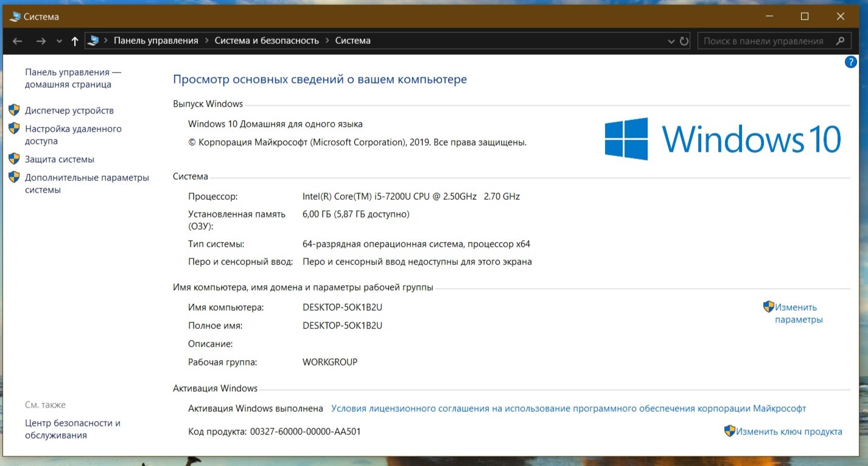
Task: Select Перо и сенсорный ввод недоступны text
Action: click(417, 261)
